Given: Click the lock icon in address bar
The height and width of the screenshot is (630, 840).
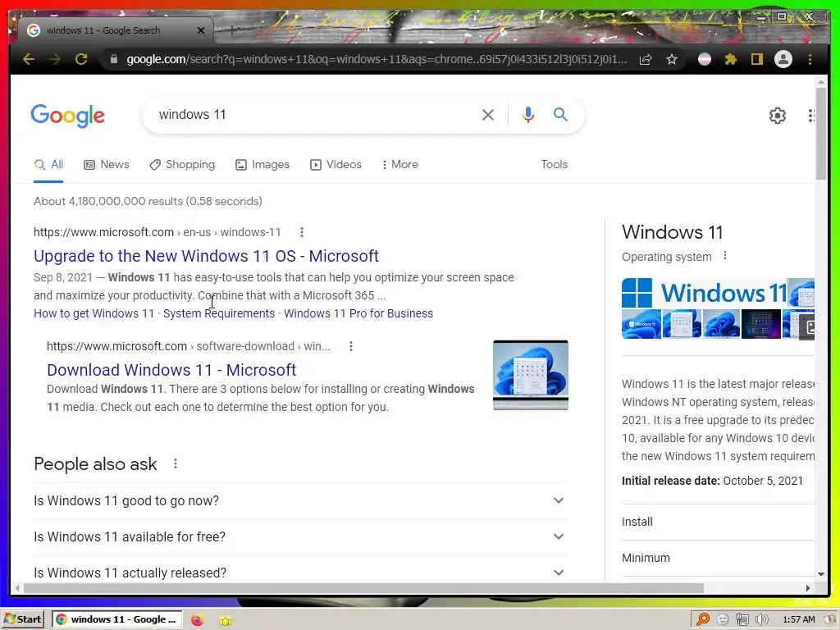Looking at the screenshot, I should coord(113,59).
